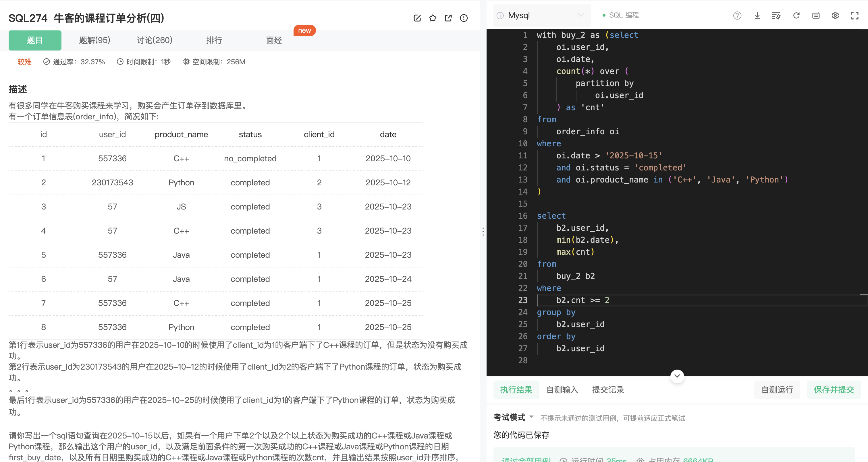The width and height of the screenshot is (868, 462).
Task: Open the Mysql language dropdown
Action: click(x=542, y=15)
